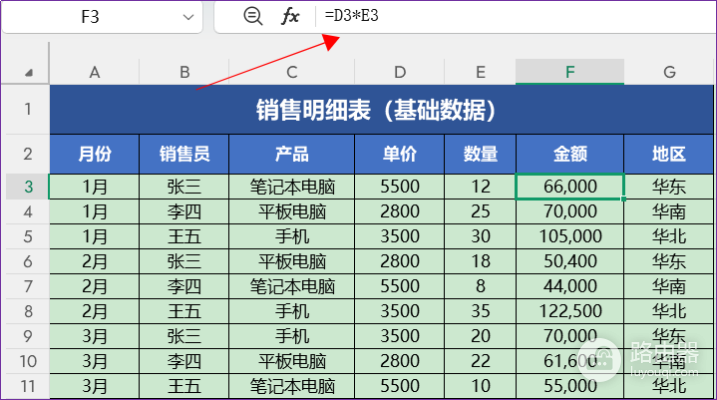Click the 产品 header cell
The height and width of the screenshot is (400, 717).
click(x=292, y=154)
